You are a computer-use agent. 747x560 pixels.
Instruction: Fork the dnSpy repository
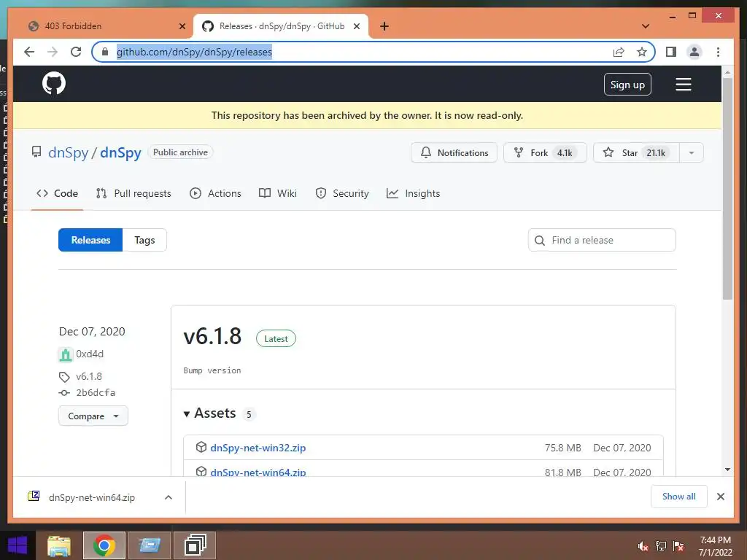(x=545, y=153)
